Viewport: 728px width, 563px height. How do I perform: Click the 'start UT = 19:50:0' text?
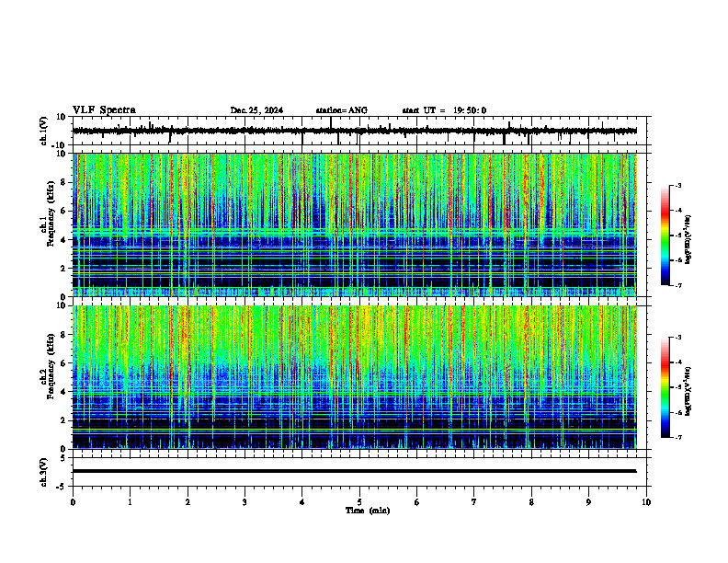tap(444, 110)
